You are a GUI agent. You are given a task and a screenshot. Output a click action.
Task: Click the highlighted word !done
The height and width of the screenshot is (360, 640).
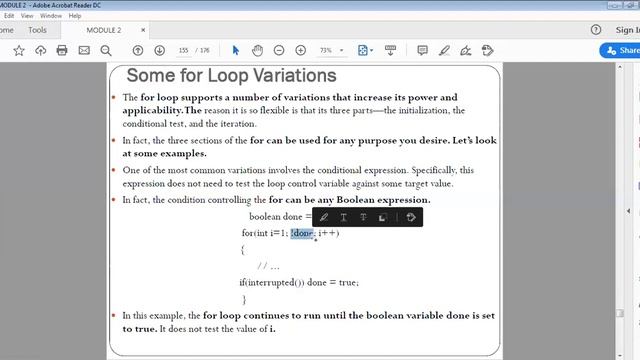[x=301, y=233]
